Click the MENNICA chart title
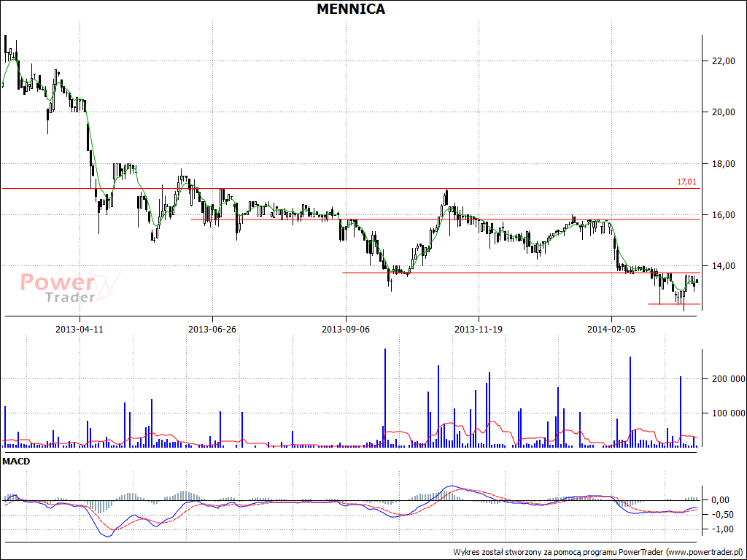The width and height of the screenshot is (747, 560). point(351,9)
